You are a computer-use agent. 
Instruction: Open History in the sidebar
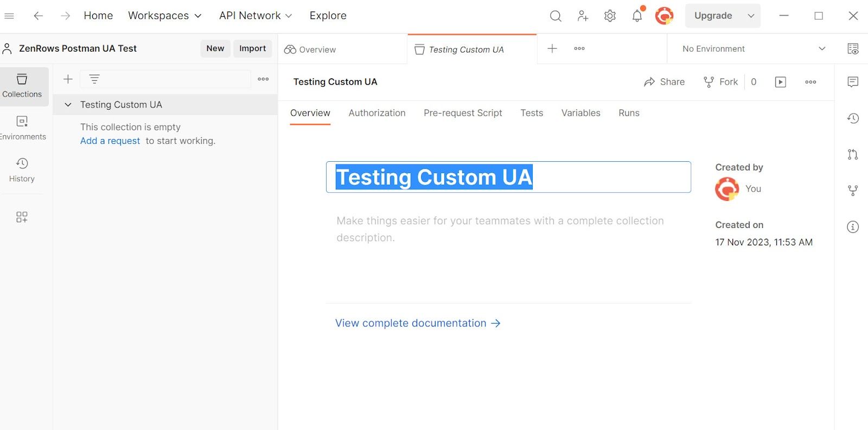point(22,170)
